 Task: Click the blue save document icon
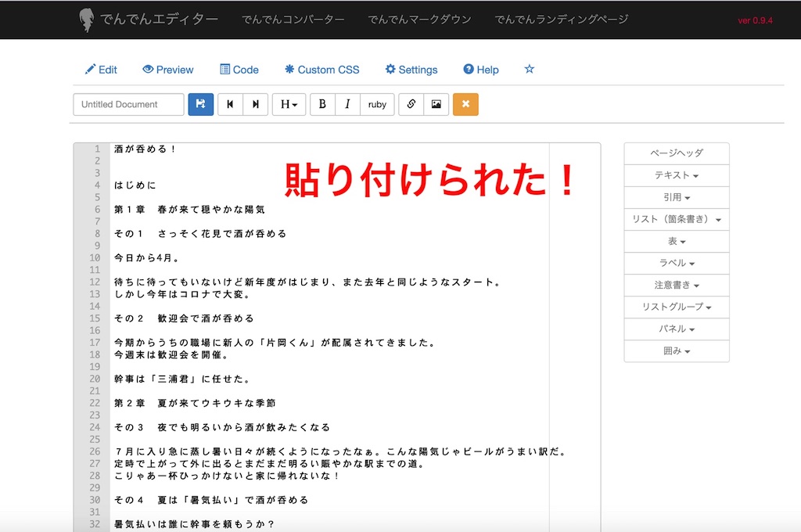(200, 104)
